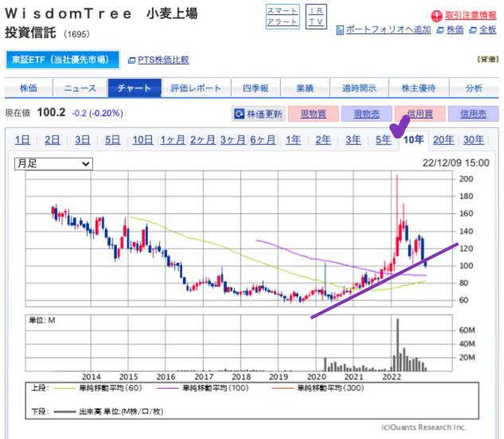Open the PTS株価比較 link

click(163, 60)
